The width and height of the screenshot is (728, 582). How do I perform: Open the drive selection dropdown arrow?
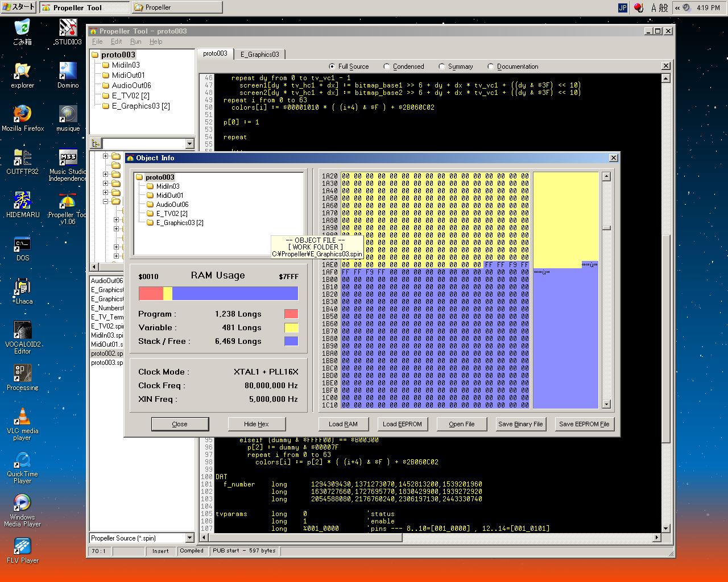(190, 144)
